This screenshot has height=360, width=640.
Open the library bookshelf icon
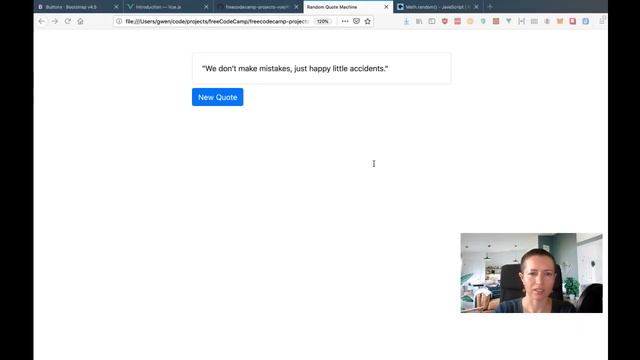419,21
